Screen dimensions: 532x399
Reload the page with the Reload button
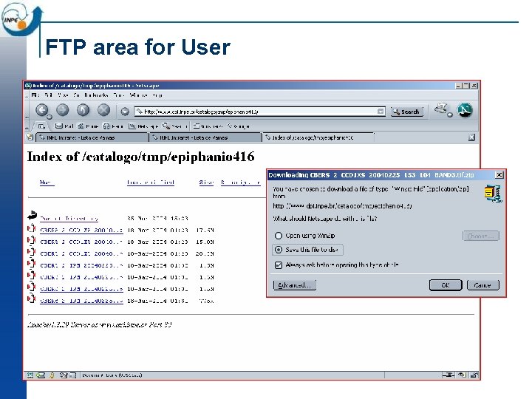point(83,110)
